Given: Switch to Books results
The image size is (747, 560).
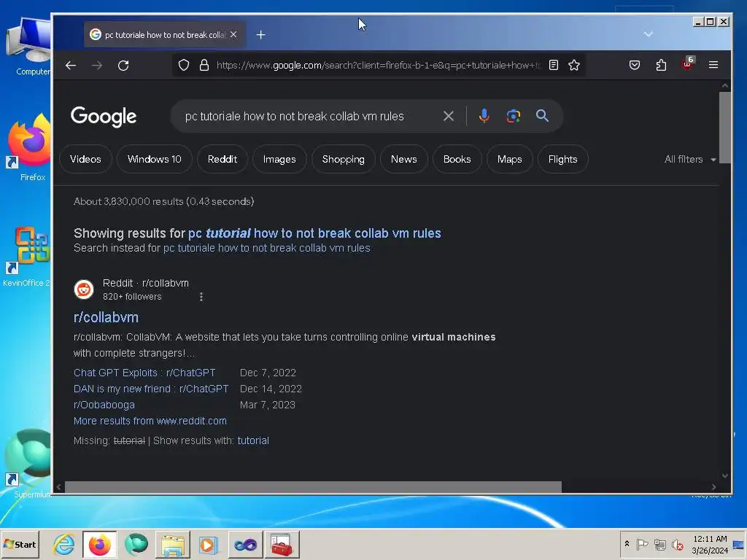Looking at the screenshot, I should [x=457, y=159].
